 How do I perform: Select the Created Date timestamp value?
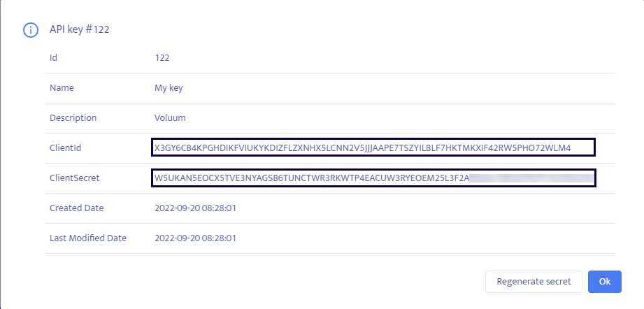(x=195, y=208)
